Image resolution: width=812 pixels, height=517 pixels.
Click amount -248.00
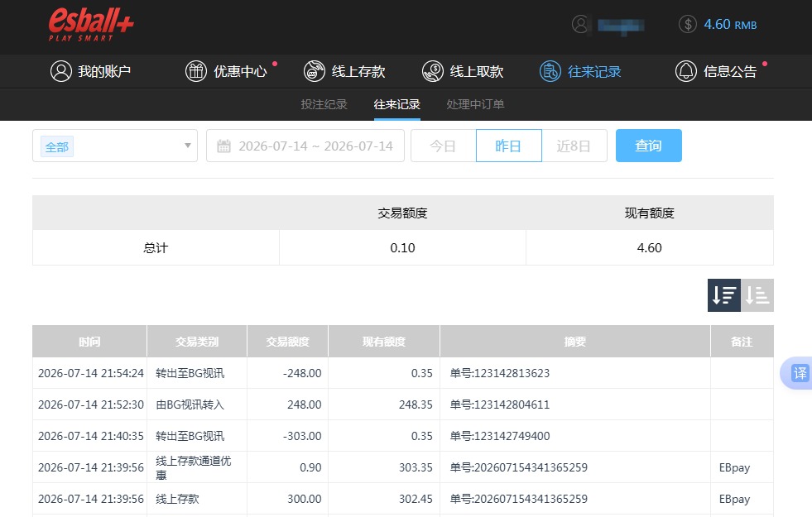[x=302, y=373]
